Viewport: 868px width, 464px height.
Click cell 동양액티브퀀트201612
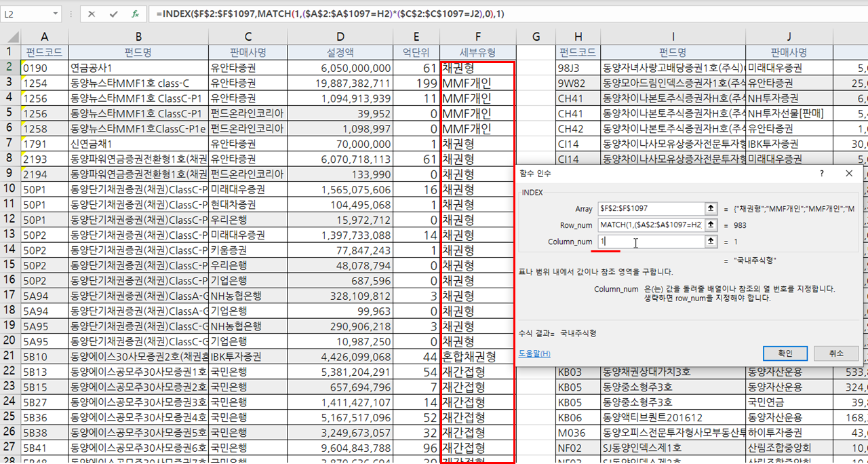tap(673, 417)
